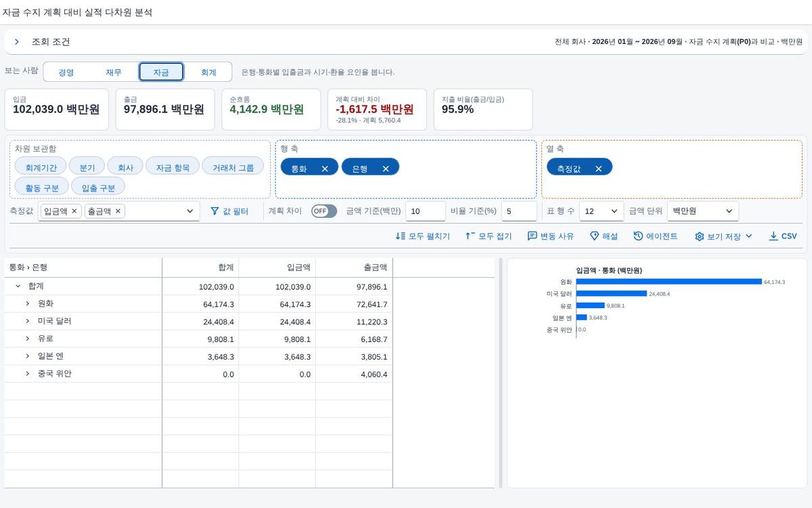The height and width of the screenshot is (508, 812).
Task: Open 변동 사유 comment icon button
Action: click(550, 236)
